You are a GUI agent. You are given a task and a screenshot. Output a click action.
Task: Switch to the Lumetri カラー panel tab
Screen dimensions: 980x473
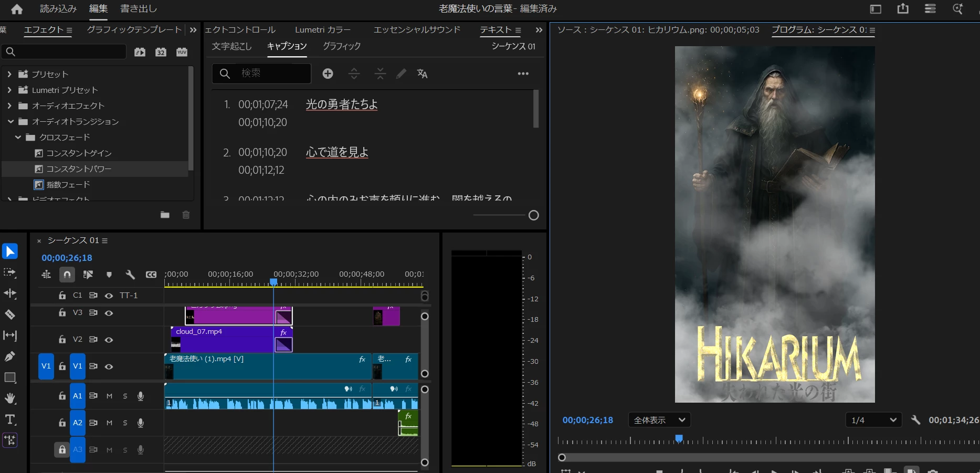tap(323, 30)
